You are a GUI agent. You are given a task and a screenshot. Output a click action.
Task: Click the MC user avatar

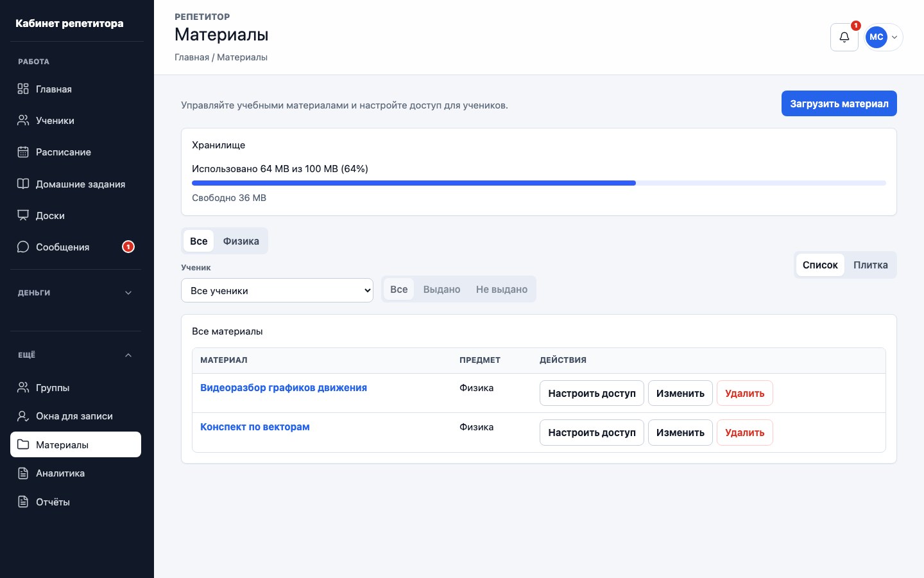pos(877,37)
